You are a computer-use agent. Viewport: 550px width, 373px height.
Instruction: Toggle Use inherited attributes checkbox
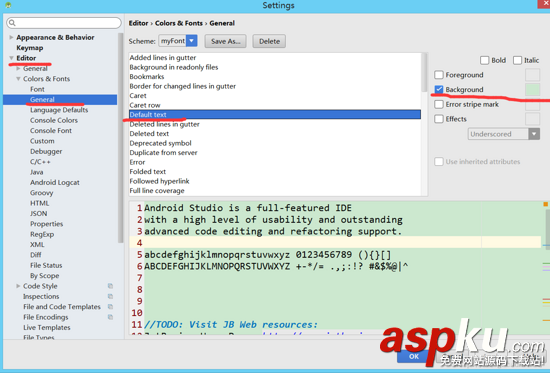click(439, 162)
